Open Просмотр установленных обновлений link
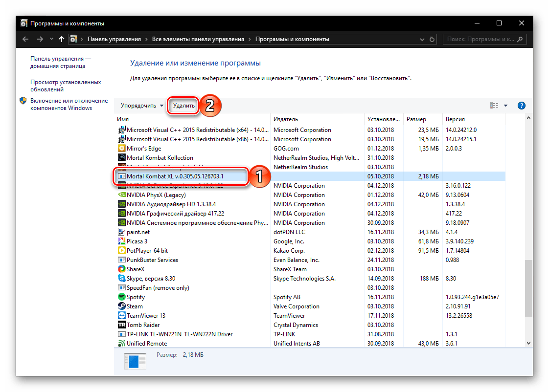The width and height of the screenshot is (549, 392). tap(66, 86)
